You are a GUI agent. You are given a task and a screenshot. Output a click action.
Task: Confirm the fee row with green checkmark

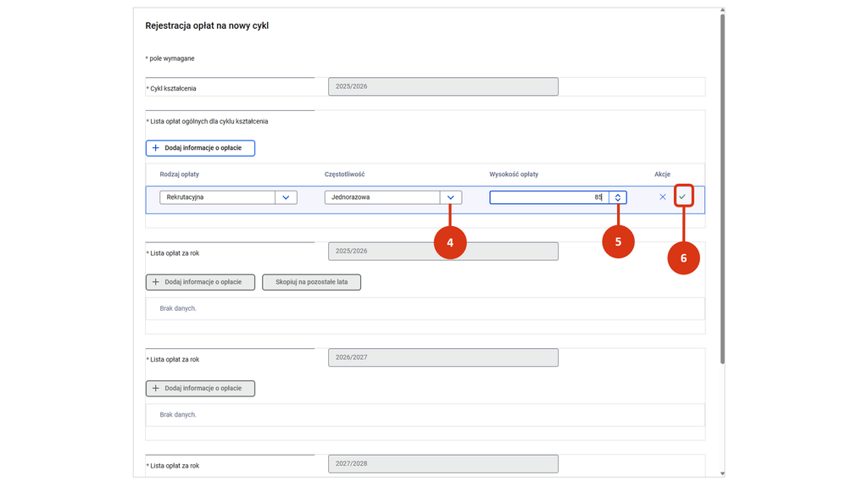coord(682,196)
